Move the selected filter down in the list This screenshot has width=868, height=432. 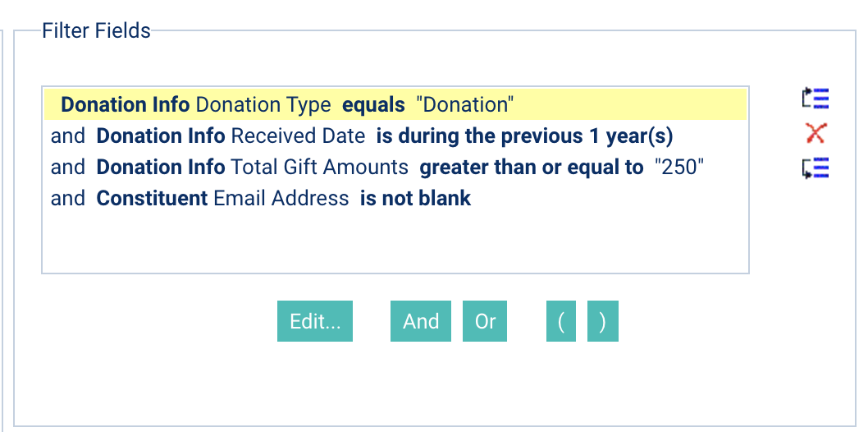point(816,168)
